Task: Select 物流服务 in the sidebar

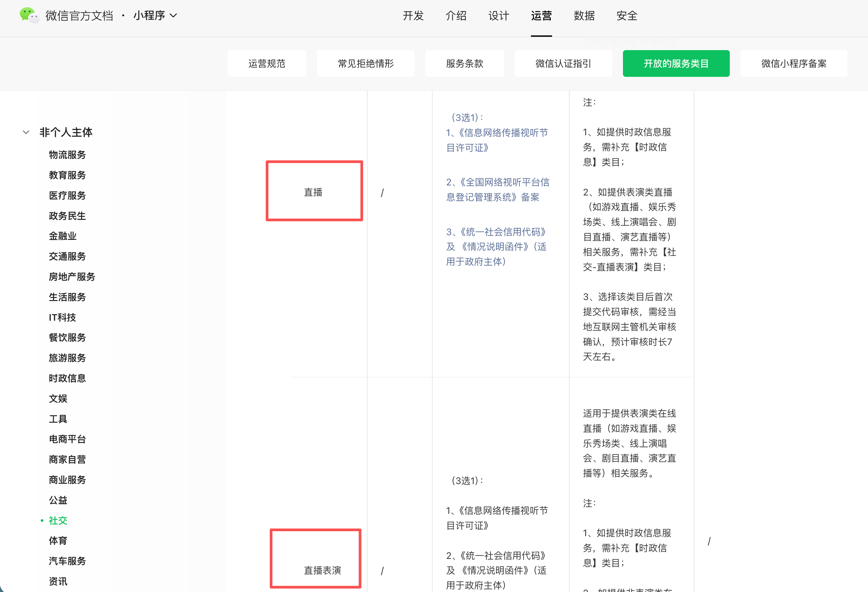Action: pyautogui.click(x=67, y=155)
